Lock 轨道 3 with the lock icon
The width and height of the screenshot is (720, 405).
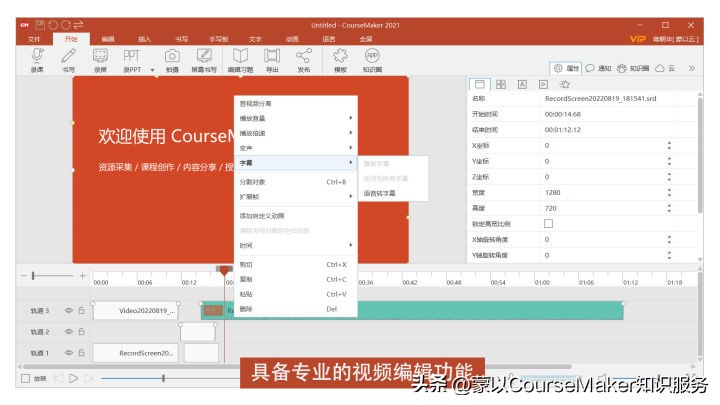[x=81, y=310]
